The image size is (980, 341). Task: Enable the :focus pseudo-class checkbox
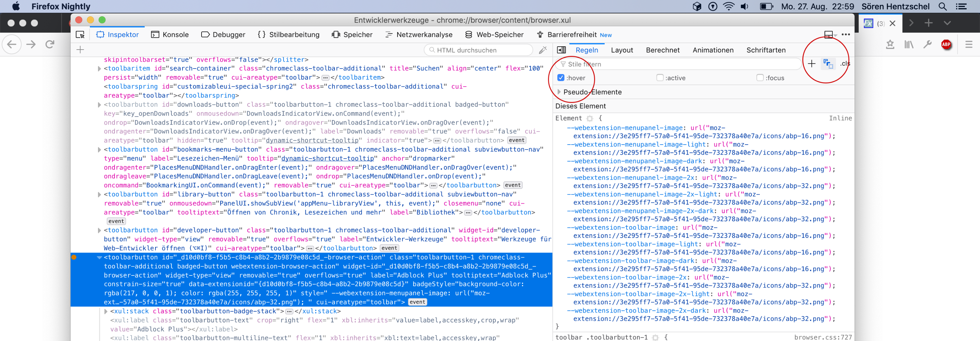click(760, 78)
